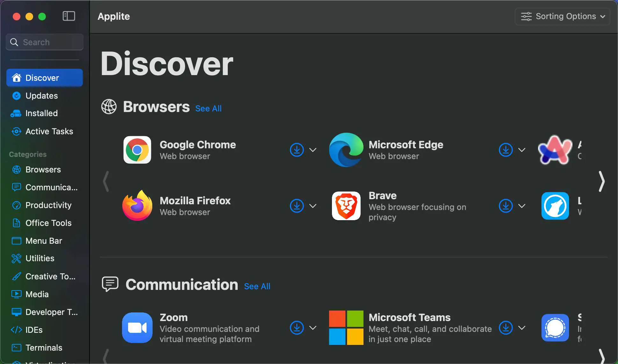
Task: Click the Zoom app icon
Action: coord(137,327)
